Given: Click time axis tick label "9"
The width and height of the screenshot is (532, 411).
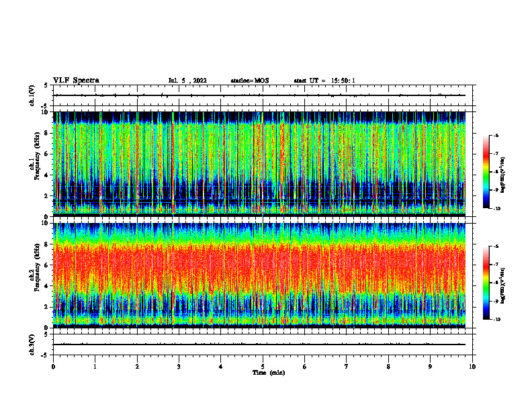Looking at the screenshot, I should tap(430, 367).
